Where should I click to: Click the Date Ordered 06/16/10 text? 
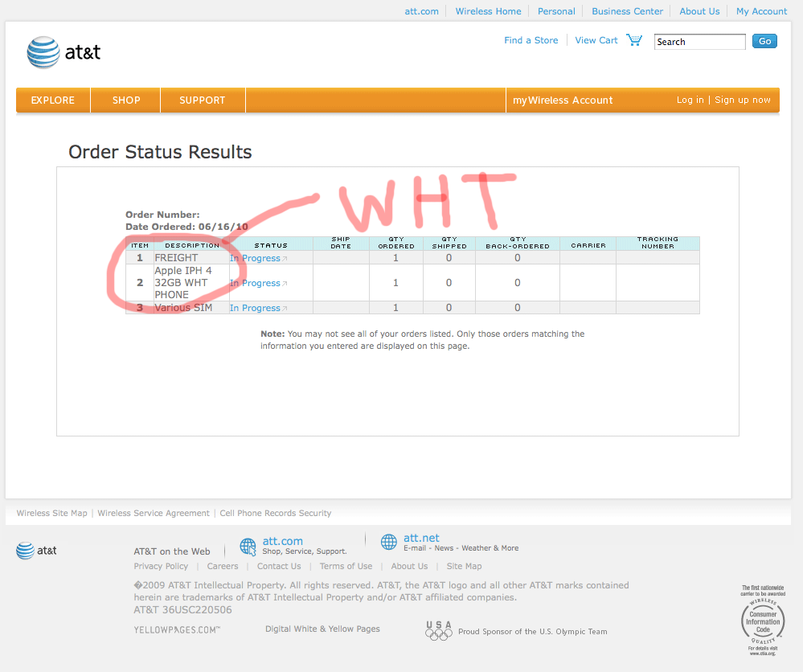[186, 227]
